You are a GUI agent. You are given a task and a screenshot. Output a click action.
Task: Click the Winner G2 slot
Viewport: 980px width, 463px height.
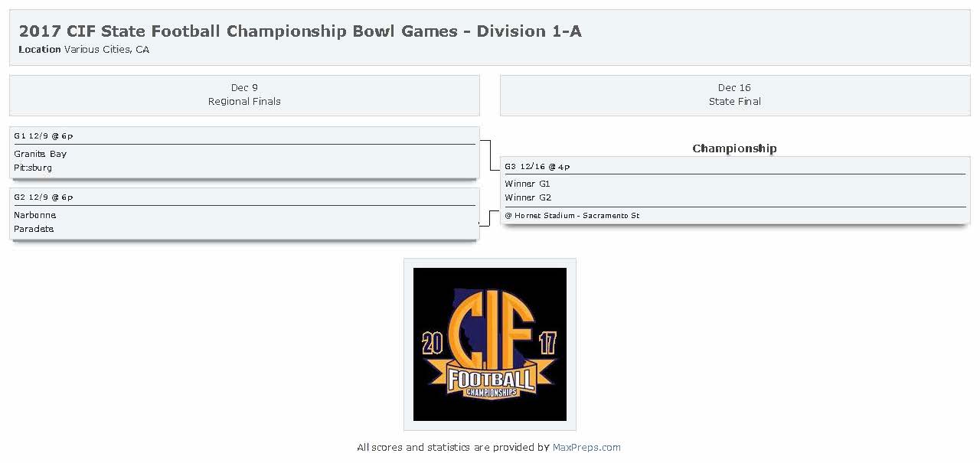528,197
